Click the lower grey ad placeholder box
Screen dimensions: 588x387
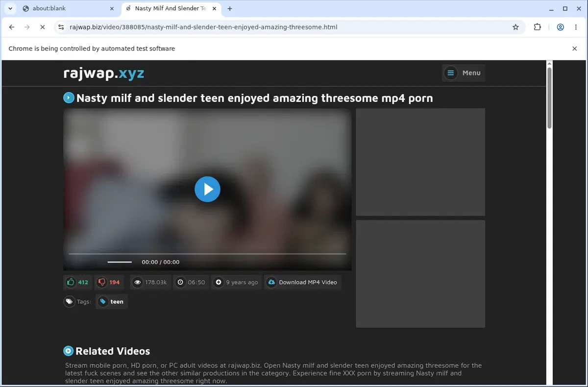[420, 274]
